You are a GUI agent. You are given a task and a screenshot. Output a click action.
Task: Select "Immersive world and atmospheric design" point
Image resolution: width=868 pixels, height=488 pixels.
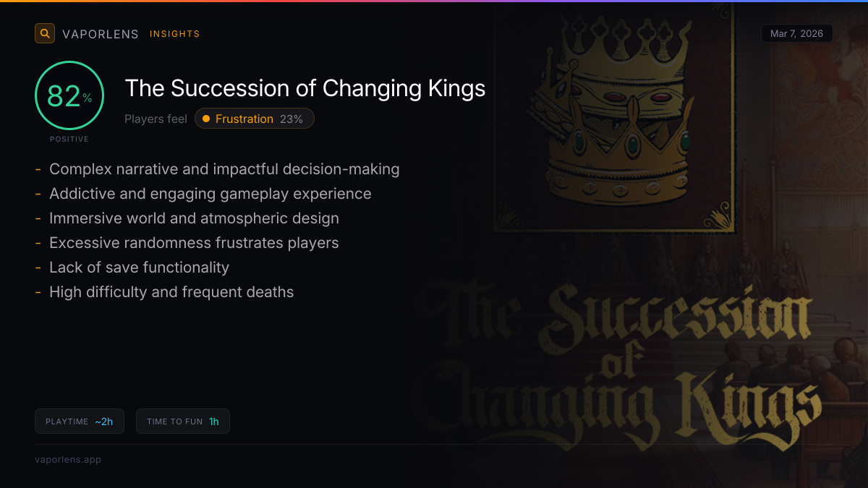coord(194,218)
